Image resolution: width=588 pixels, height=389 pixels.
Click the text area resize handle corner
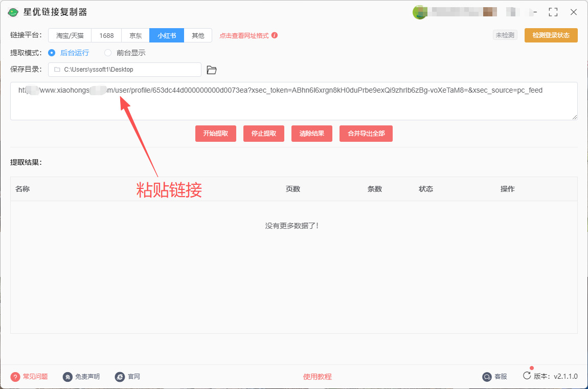point(575,117)
